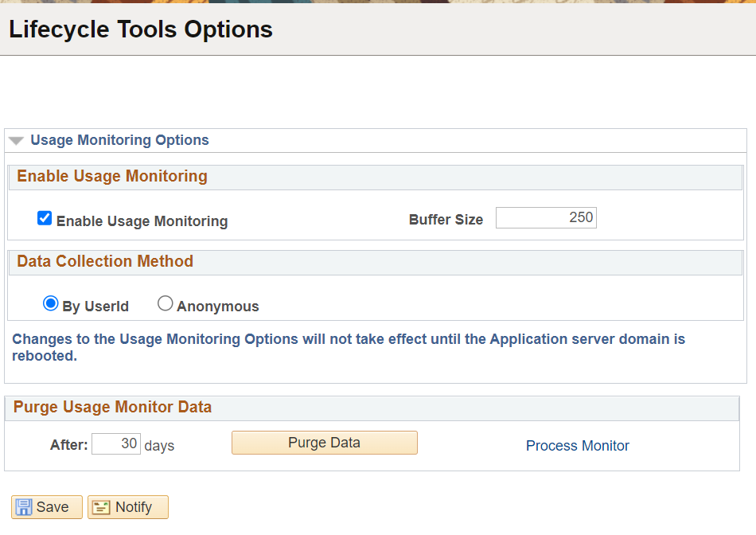Collapse the Usage Monitoring Options triangle

[16, 141]
